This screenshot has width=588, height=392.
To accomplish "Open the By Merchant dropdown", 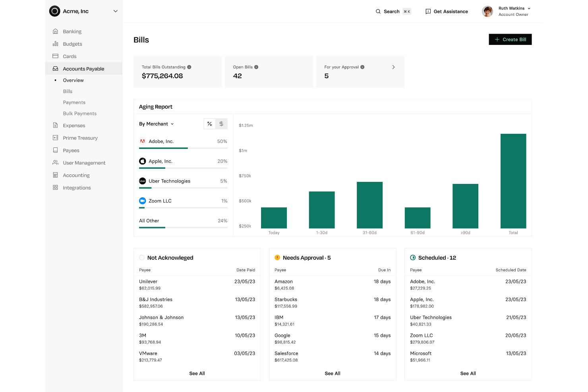I will tap(156, 124).
